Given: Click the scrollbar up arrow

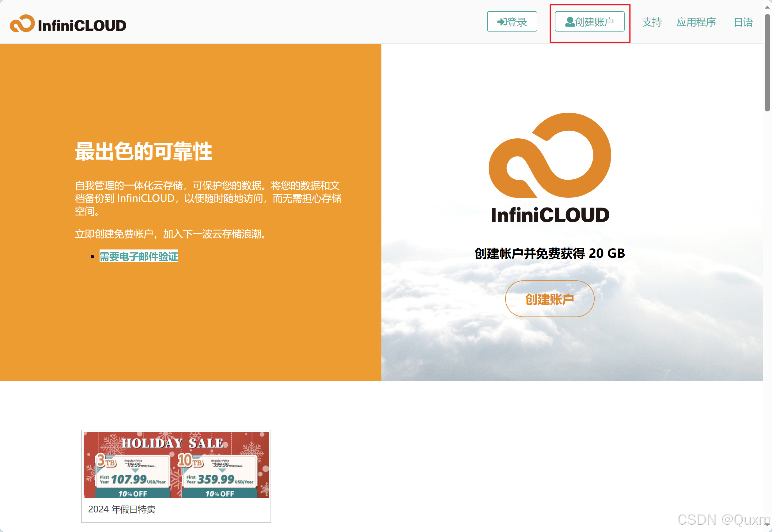Looking at the screenshot, I should (767, 7).
